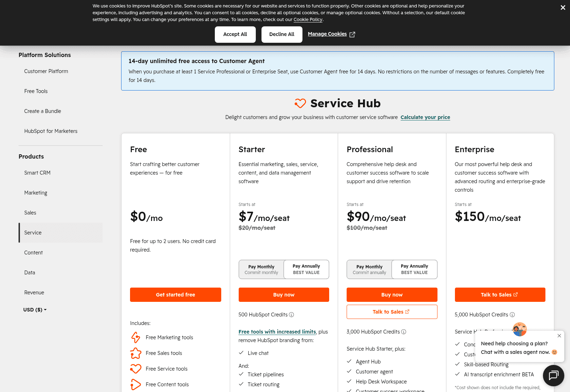
Task: Click the Free Sales tools star icon
Action: pyautogui.click(x=136, y=353)
